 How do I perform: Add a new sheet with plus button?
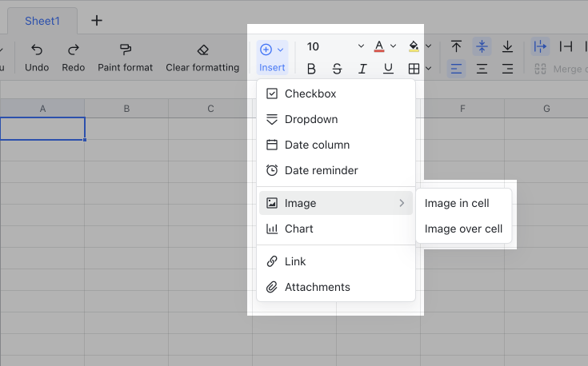click(x=97, y=21)
